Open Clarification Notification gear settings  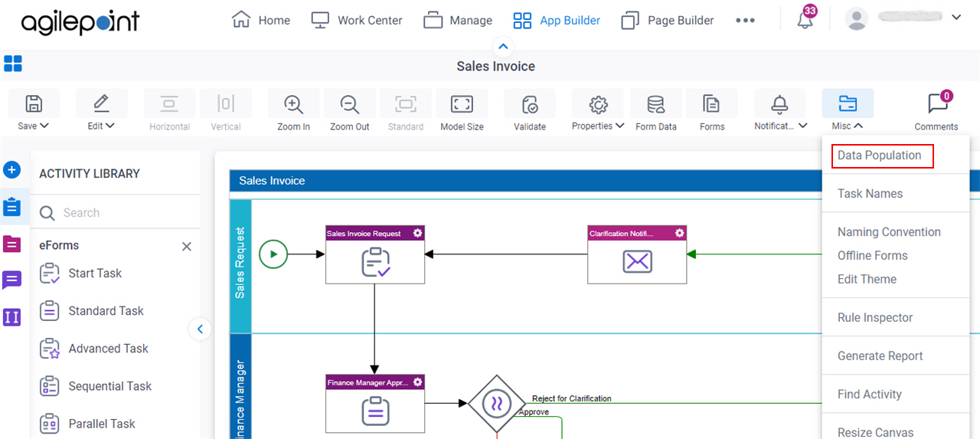point(679,233)
